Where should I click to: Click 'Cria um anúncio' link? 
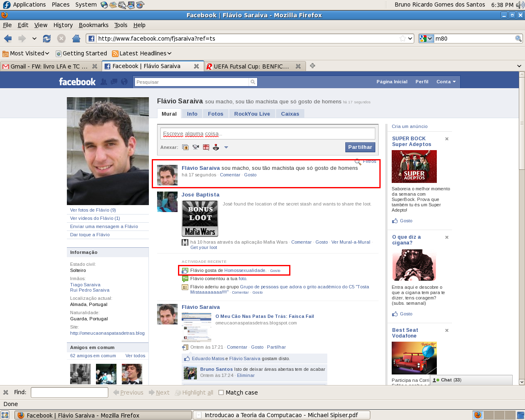pyautogui.click(x=409, y=126)
